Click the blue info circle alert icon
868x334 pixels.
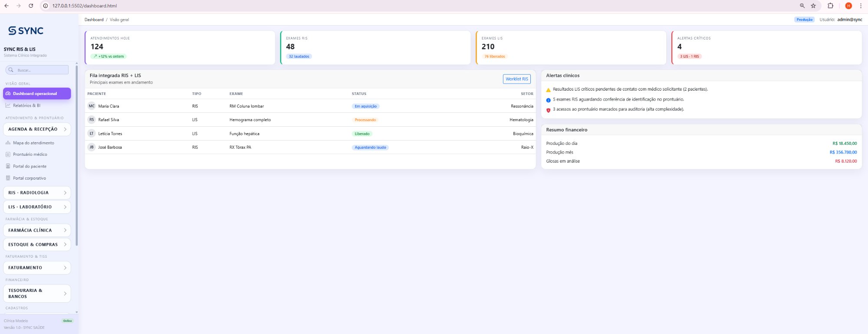[x=548, y=100]
